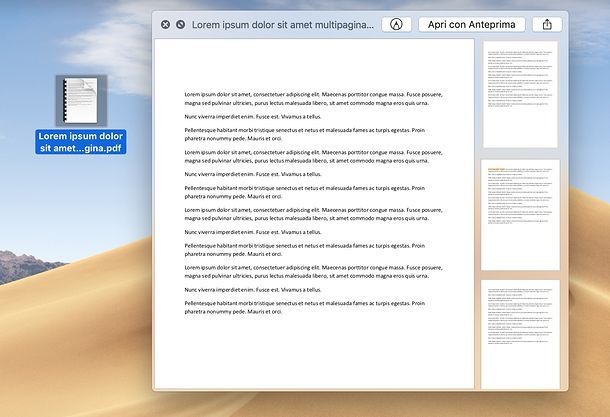The image size is (610, 417).
Task: Open the Markup tool icon
Action: click(x=396, y=25)
